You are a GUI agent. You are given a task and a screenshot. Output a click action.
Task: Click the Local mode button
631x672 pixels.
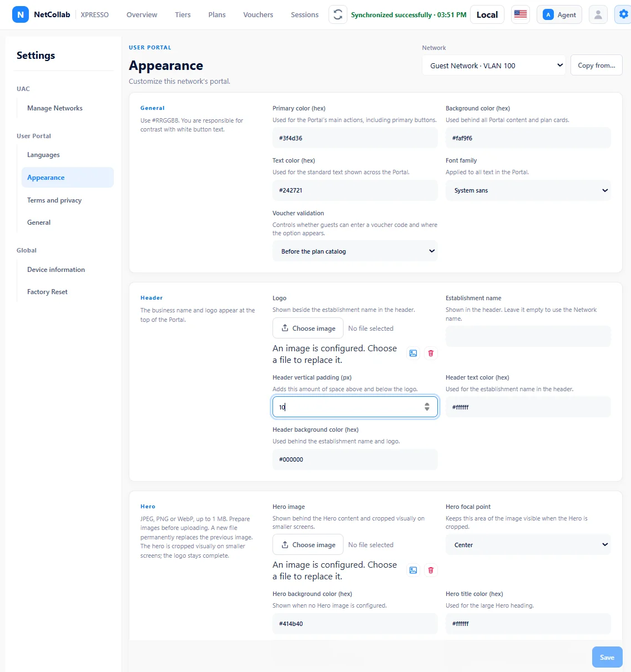(487, 14)
